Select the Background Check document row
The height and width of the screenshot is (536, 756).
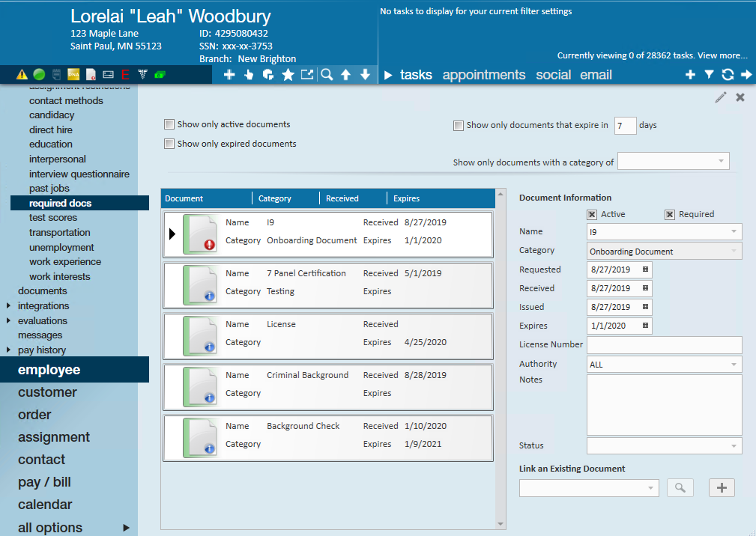(327, 435)
